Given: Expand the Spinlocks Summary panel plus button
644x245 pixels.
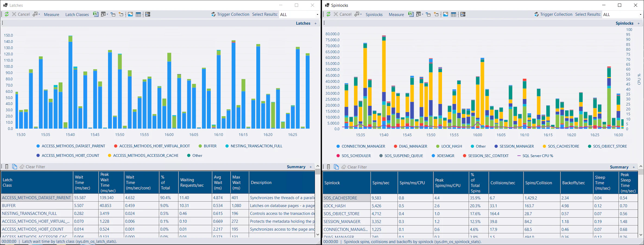Looking at the screenshot, I should pos(634,167).
